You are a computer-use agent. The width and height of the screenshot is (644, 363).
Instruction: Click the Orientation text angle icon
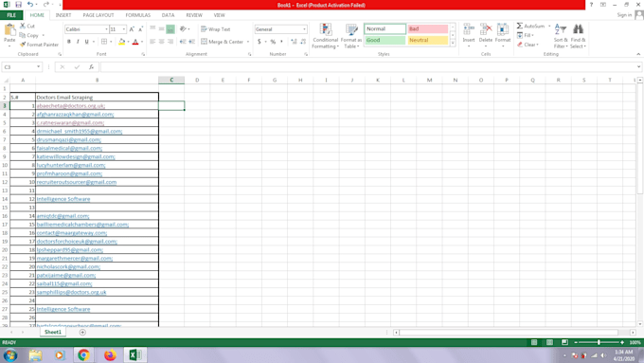(x=183, y=29)
